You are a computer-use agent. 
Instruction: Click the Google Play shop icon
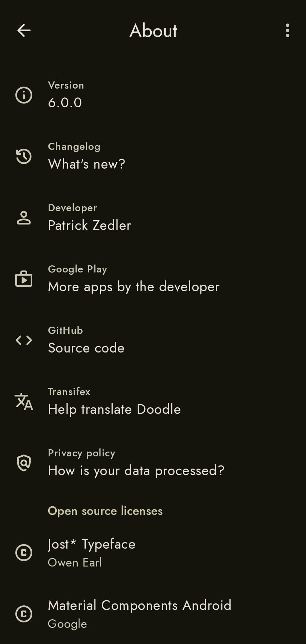pos(24,279)
